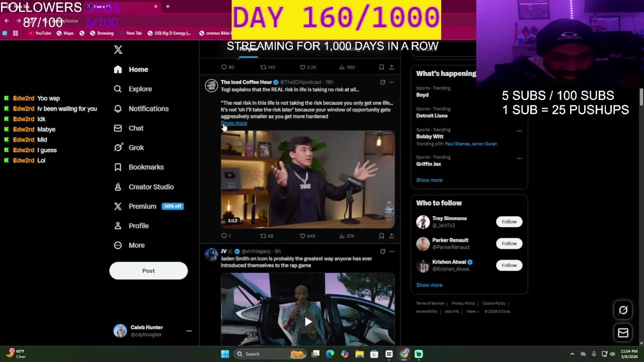Image resolution: width=644 pixels, height=362 pixels.
Task: Open Creator Studio in the sidebar
Action: (144, 187)
